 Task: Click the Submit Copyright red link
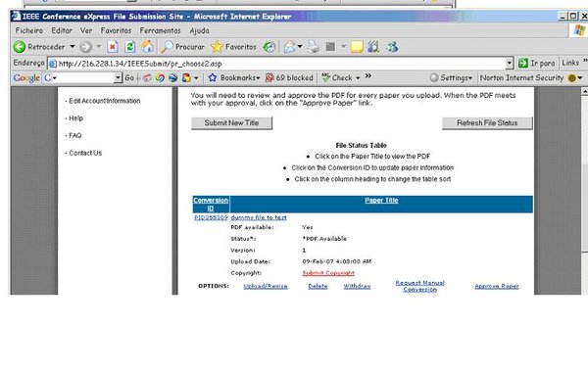[328, 273]
